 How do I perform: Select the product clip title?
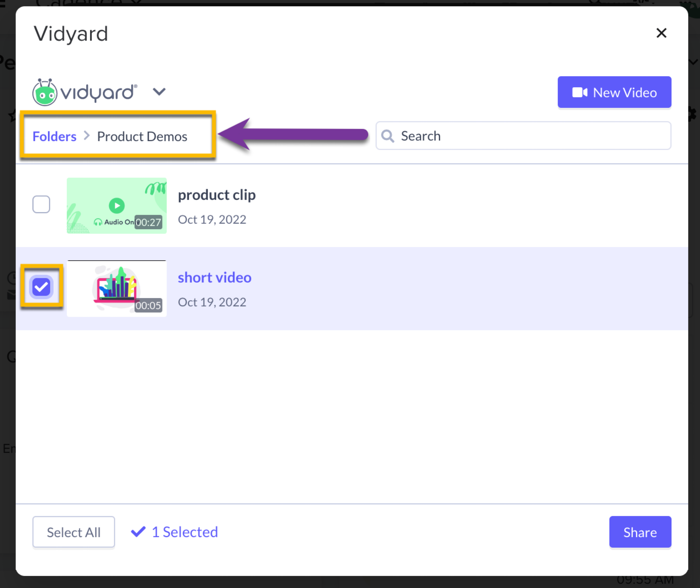[x=217, y=195]
